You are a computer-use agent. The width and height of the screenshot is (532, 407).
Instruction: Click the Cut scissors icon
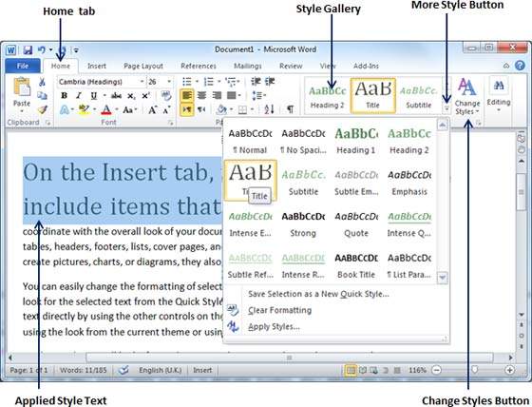[42, 82]
